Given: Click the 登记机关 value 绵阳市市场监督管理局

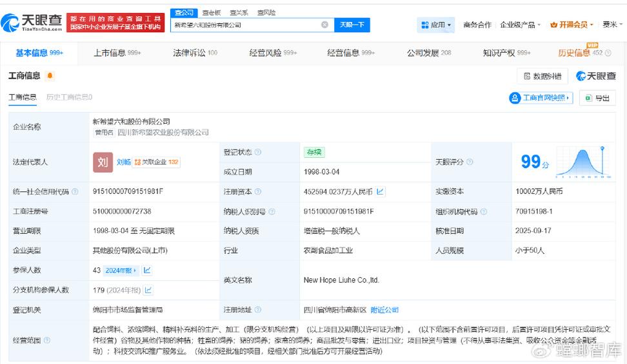Looking at the screenshot, I should (x=128, y=310).
